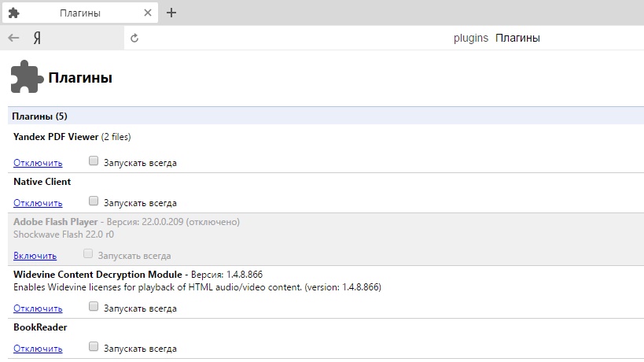Viewport: 644px width, 362px height.
Task: Click the back arrow navigation button
Action: pos(13,39)
